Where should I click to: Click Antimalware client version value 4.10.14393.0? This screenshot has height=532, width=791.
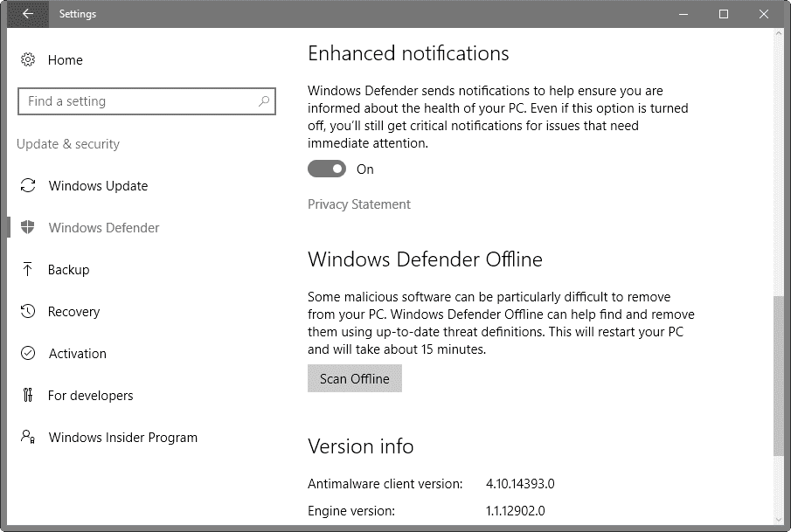(520, 484)
